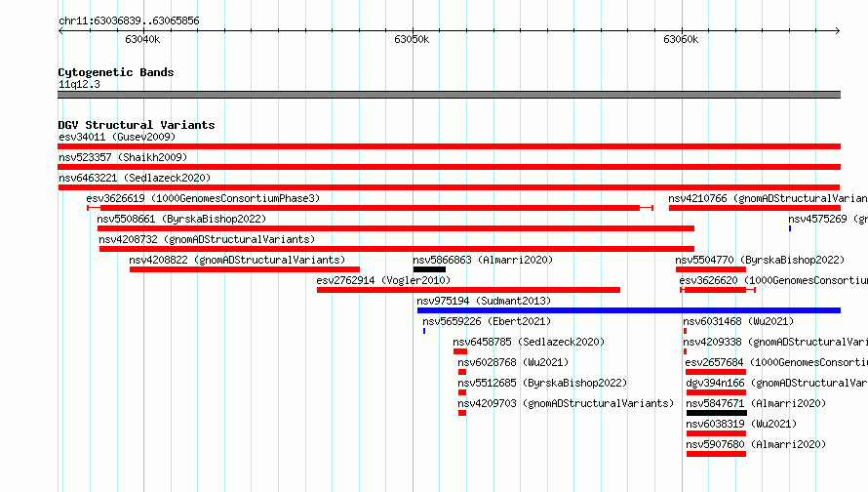Open the nsv6458785 (Sedlazeck2020) label
Screen dimensions: 868x492
tap(529, 342)
